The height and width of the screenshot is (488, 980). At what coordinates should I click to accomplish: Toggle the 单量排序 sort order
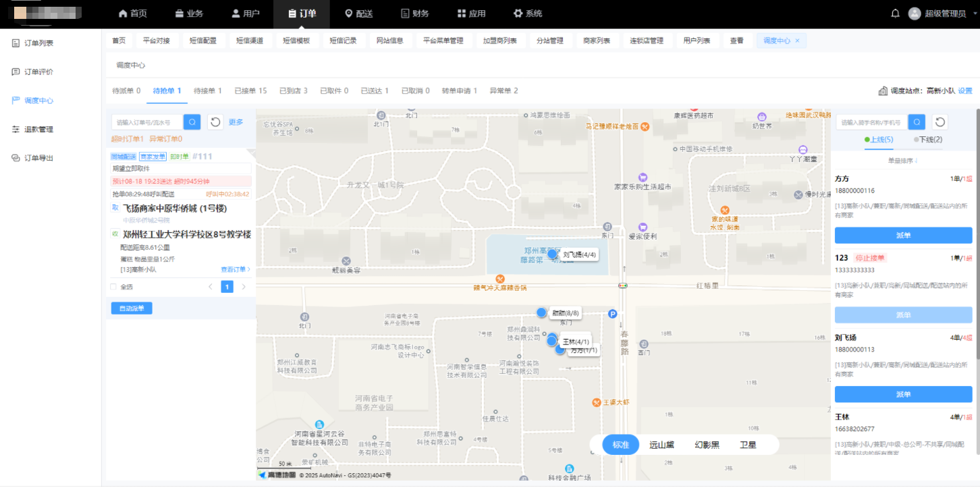(x=903, y=161)
